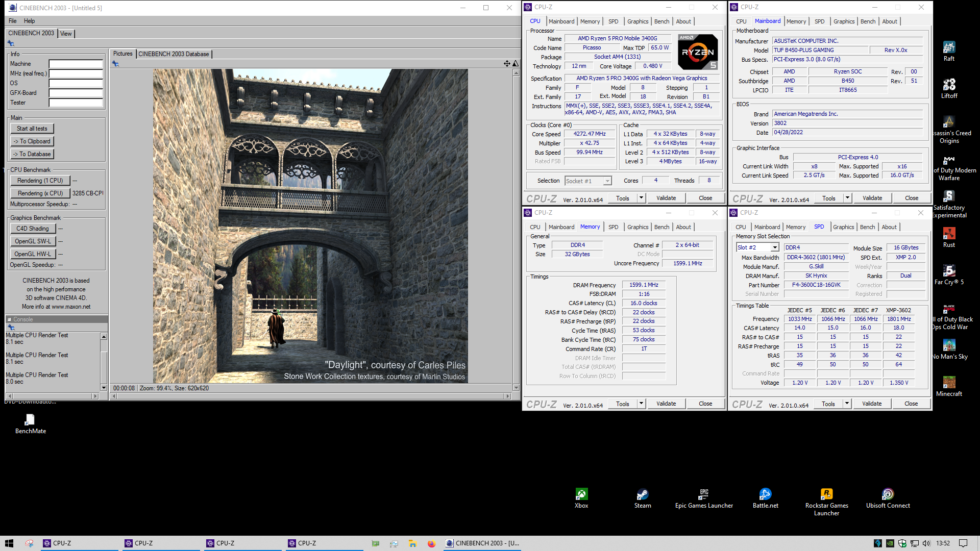The height and width of the screenshot is (551, 980).
Task: Click Close in the CPU-Z SPD window
Action: pyautogui.click(x=911, y=404)
